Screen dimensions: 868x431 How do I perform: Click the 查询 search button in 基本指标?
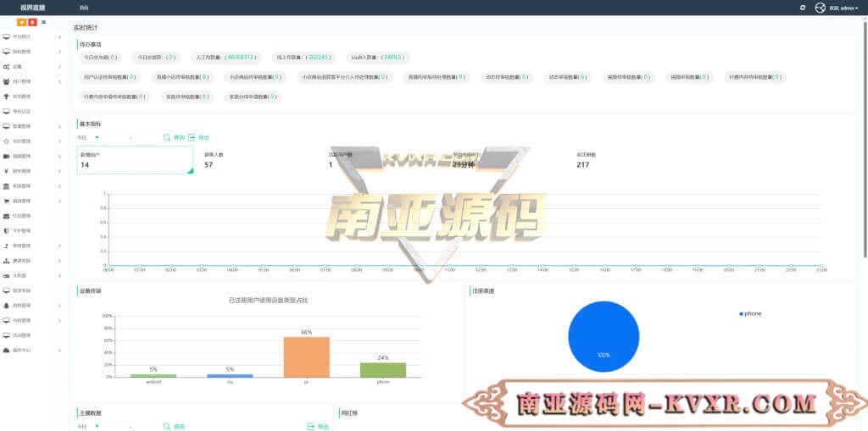[174, 137]
